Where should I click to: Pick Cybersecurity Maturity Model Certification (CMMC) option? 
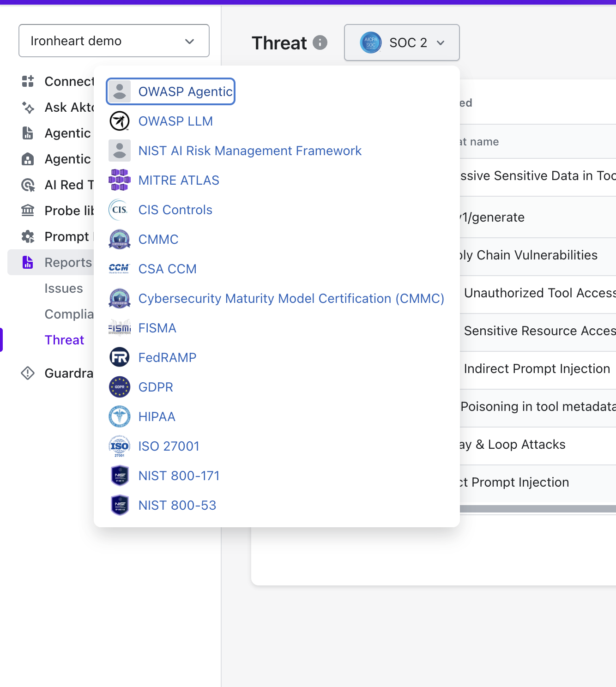[291, 298]
